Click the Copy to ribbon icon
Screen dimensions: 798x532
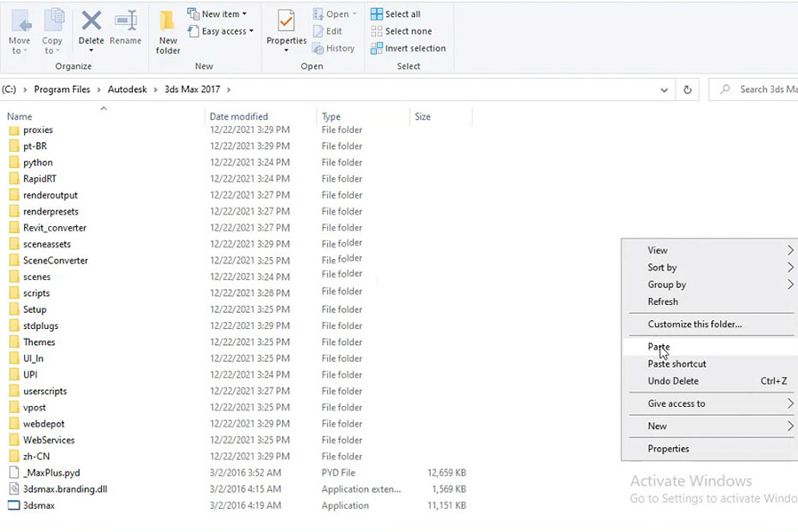(x=53, y=21)
